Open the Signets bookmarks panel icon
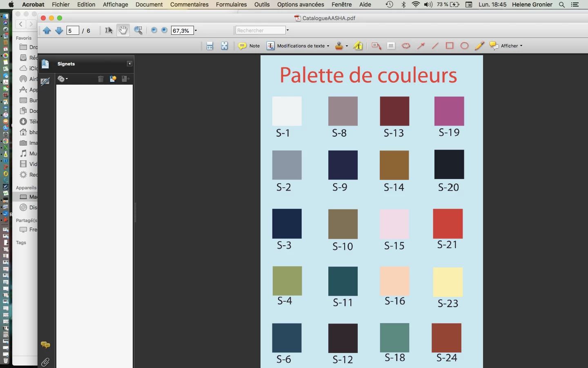Viewport: 588px width, 368px height. 45,64
